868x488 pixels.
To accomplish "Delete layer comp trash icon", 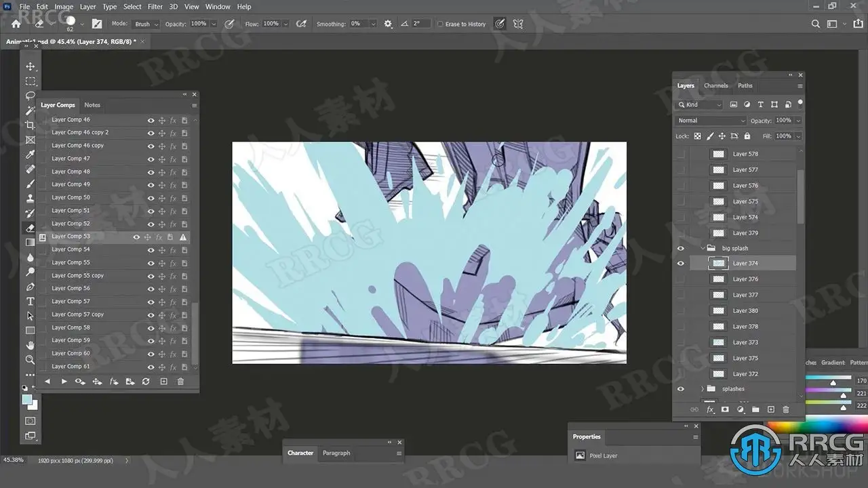I will point(180,382).
